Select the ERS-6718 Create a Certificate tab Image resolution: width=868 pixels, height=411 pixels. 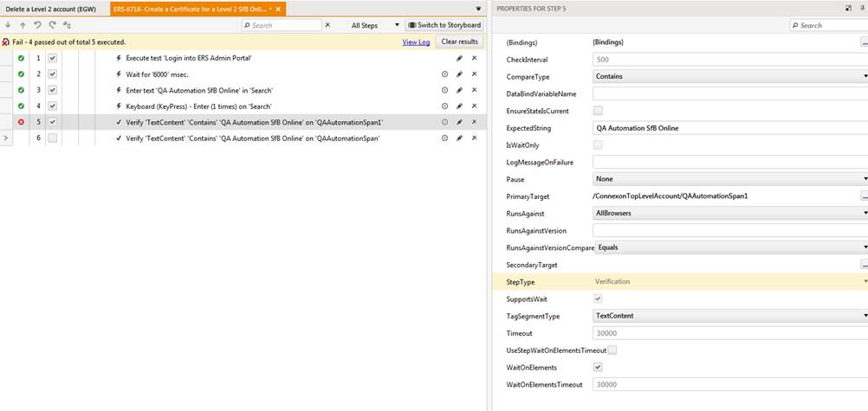(x=191, y=8)
